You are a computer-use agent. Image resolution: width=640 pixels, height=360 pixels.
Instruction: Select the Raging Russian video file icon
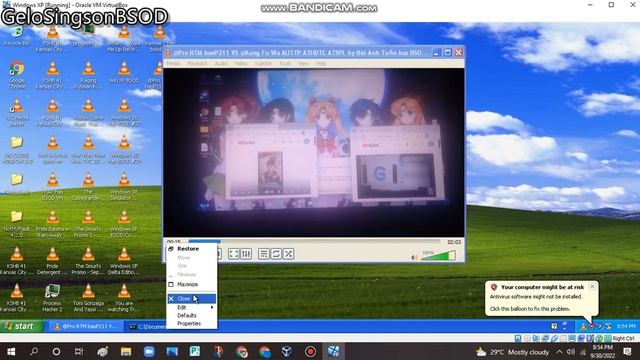coord(88,75)
